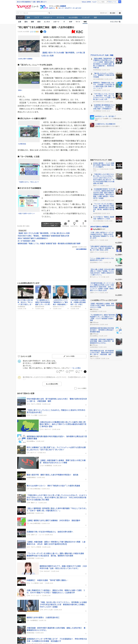Open the 購入履歴 link
Image resolution: width=138 pixels, height=644 pixels.
(x=112, y=13)
